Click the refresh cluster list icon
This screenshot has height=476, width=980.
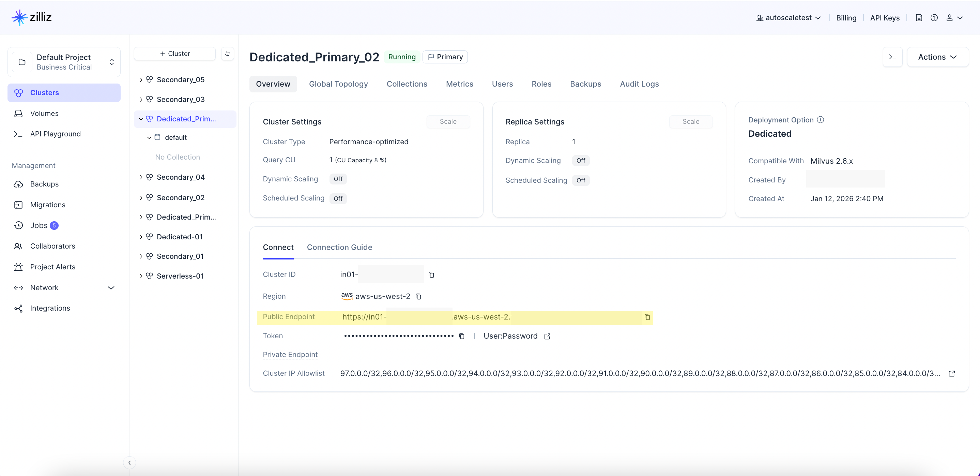(227, 54)
